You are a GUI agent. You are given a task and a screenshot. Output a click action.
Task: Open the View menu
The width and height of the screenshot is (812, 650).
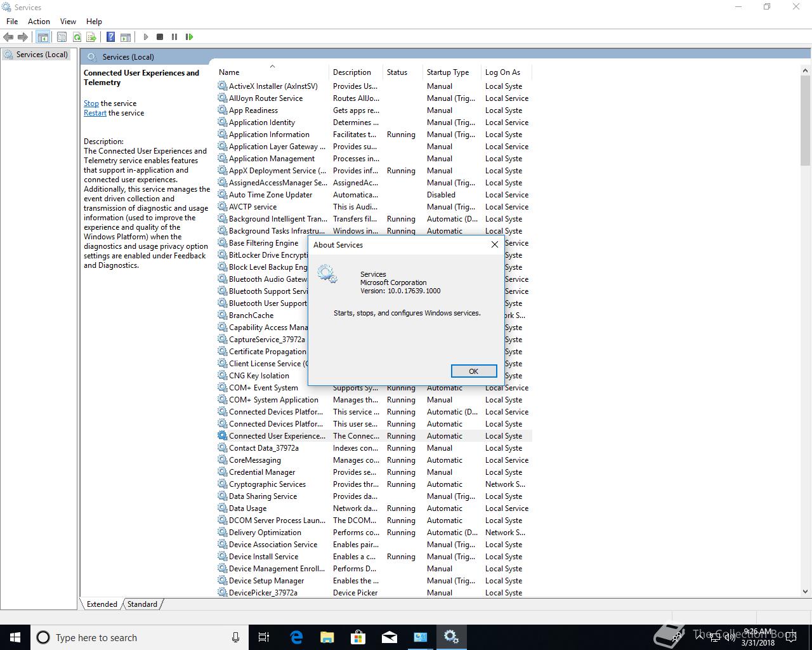pos(68,21)
